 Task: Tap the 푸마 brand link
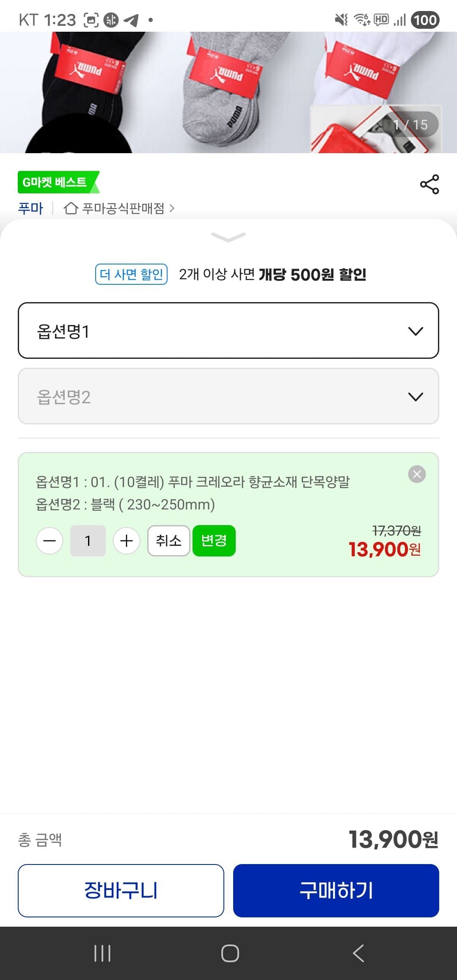click(30, 208)
